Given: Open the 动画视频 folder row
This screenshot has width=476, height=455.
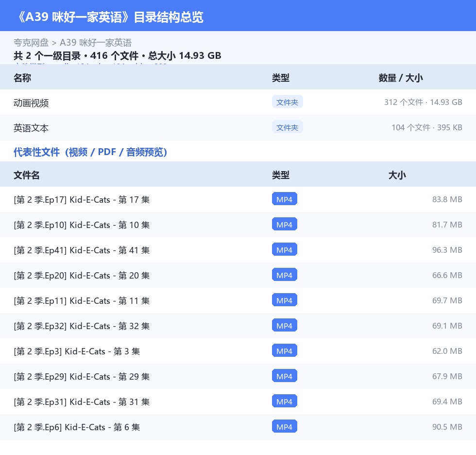Looking at the screenshot, I should point(238,103).
